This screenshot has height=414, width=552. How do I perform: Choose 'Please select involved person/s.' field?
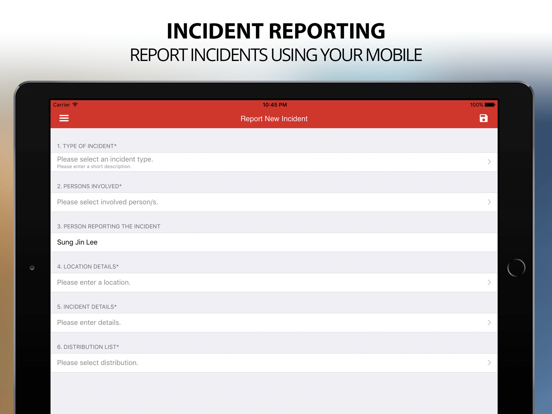pos(274,202)
